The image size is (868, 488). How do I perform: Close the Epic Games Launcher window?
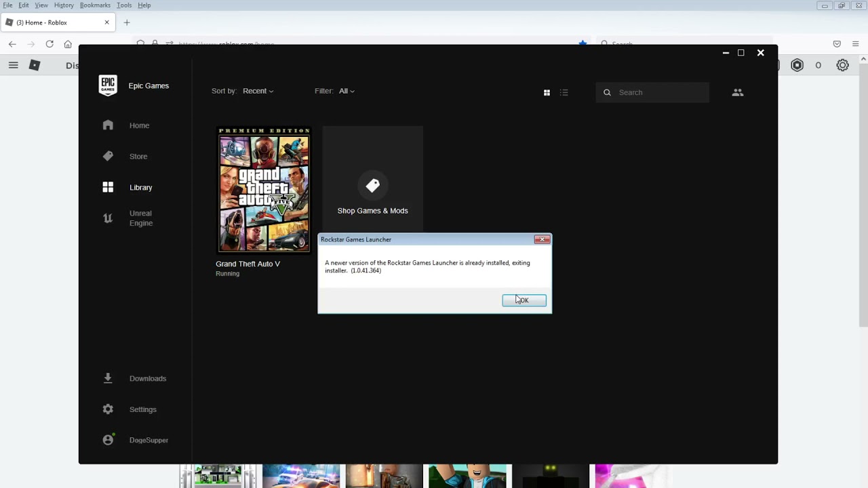[761, 53]
